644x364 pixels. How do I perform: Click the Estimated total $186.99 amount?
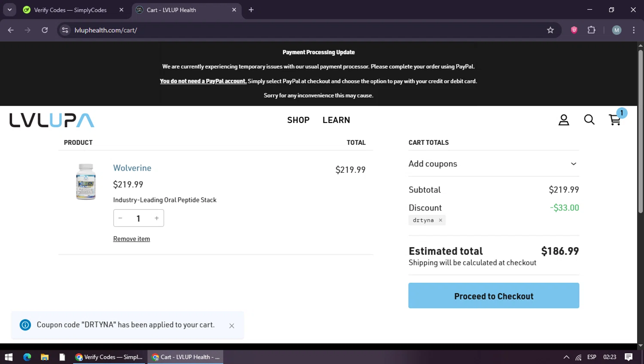pyautogui.click(x=560, y=251)
